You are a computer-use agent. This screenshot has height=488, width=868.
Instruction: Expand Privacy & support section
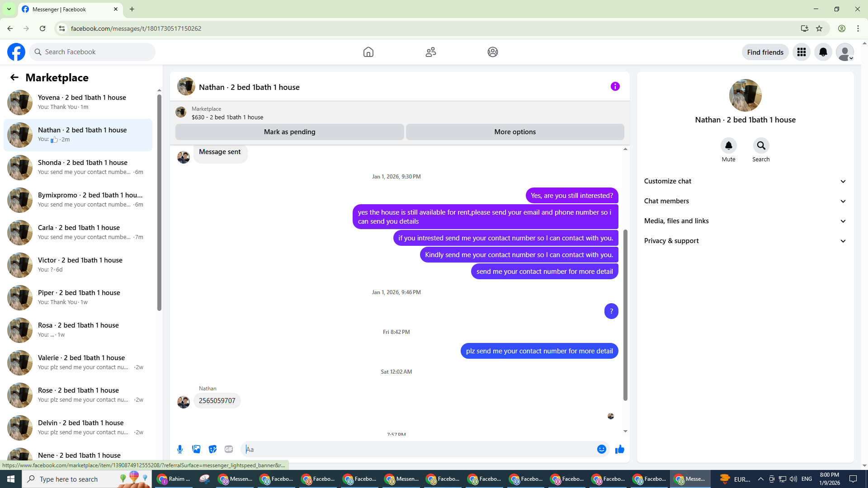(x=745, y=241)
